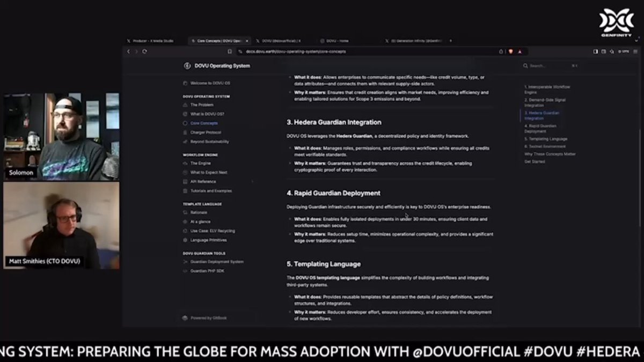Open the Language Primitives page

coord(208,240)
